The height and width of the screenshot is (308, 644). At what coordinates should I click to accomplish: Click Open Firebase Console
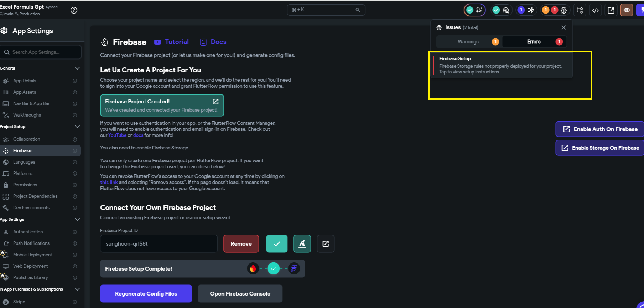point(240,294)
